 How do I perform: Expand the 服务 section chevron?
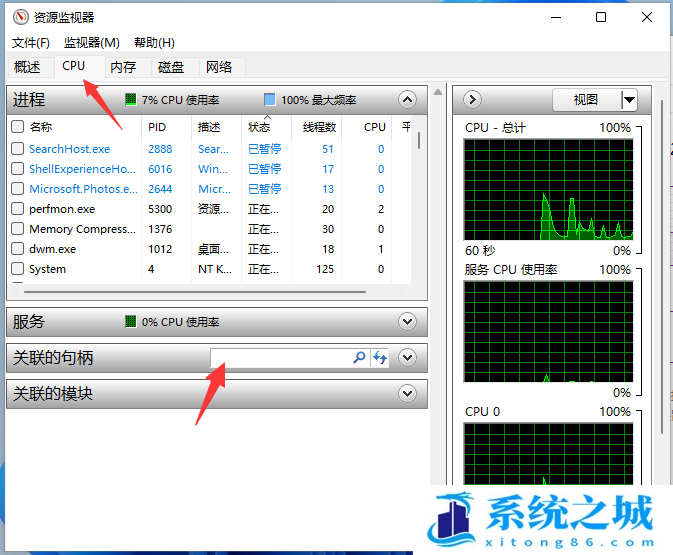point(406,321)
